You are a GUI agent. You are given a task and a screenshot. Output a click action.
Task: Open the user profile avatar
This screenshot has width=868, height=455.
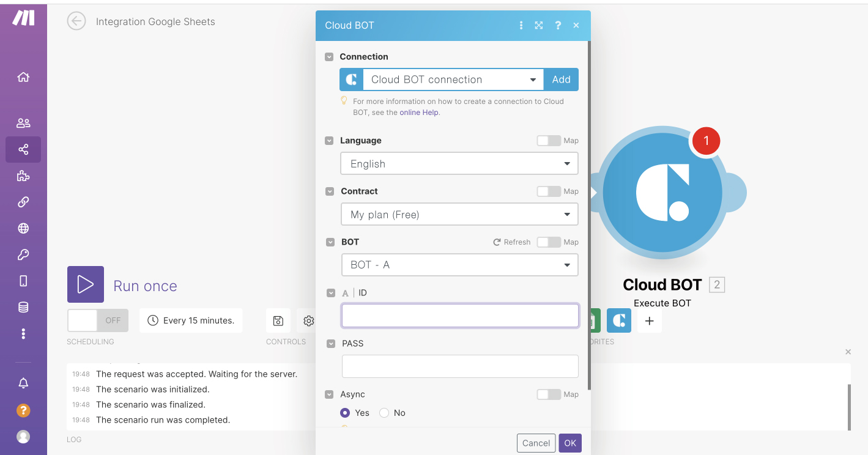click(23, 437)
